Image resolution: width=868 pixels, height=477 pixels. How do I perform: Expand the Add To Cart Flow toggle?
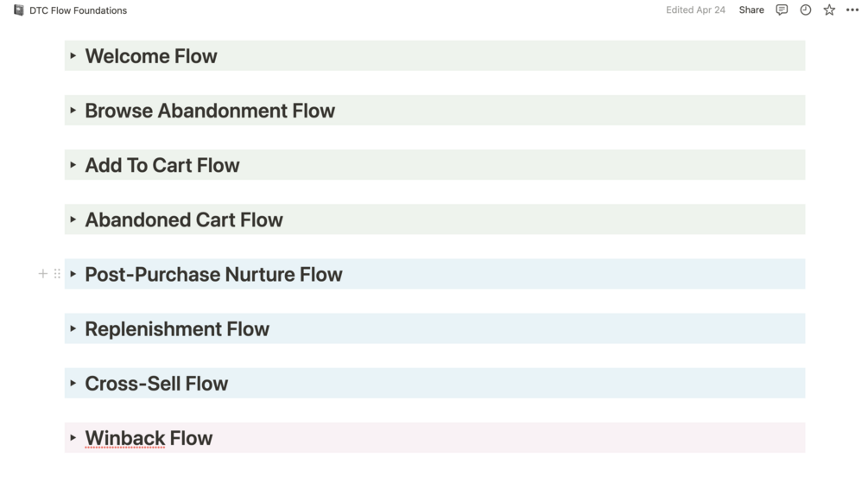[73, 164]
